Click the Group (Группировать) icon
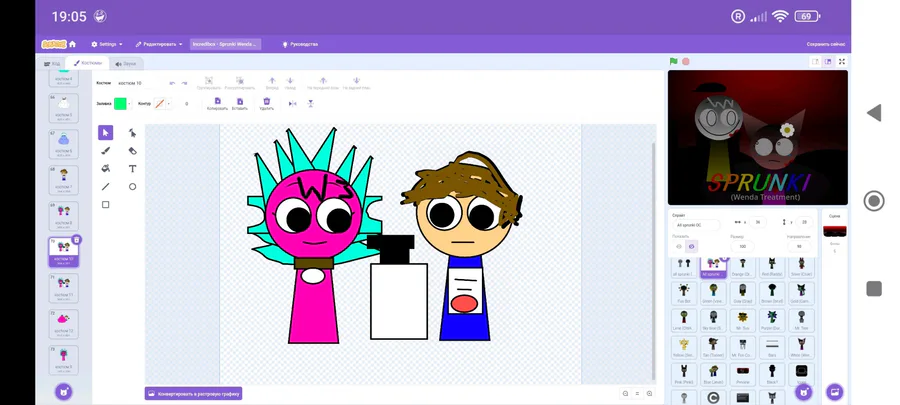This screenshot has height=405, width=900. coord(209,81)
